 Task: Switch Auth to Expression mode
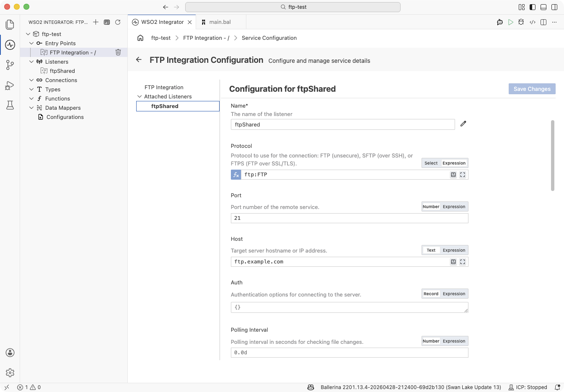[454, 294]
